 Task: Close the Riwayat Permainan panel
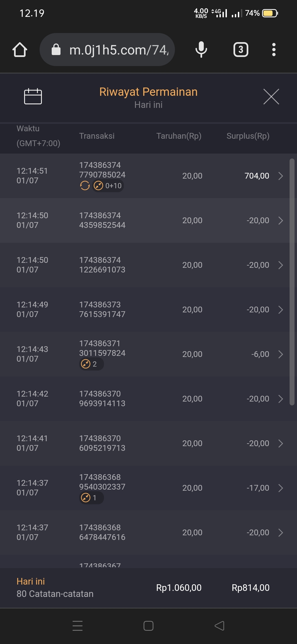pyautogui.click(x=271, y=97)
